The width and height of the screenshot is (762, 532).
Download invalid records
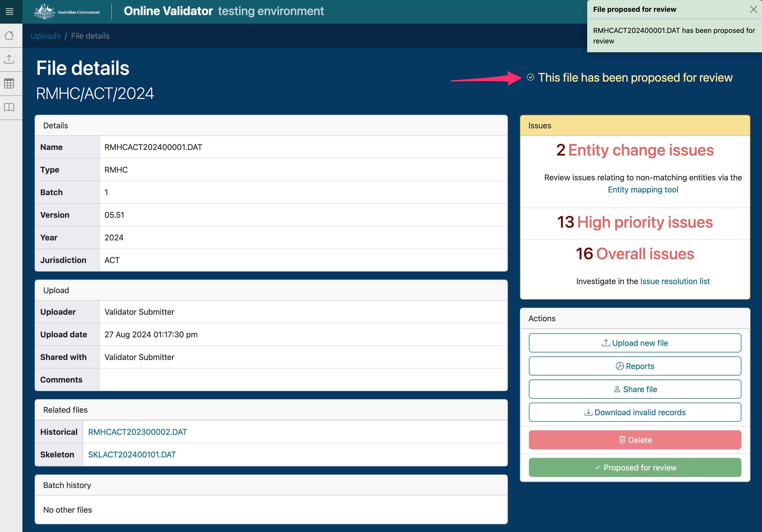pyautogui.click(x=635, y=412)
